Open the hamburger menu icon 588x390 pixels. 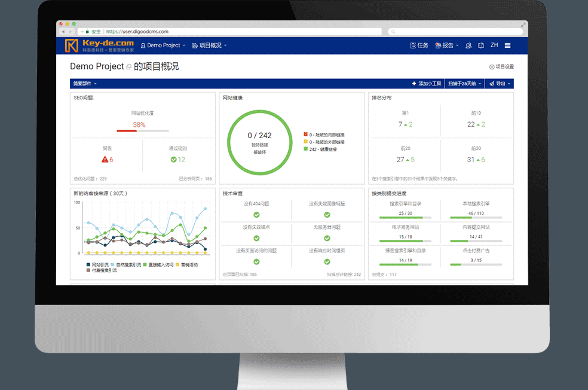point(507,45)
